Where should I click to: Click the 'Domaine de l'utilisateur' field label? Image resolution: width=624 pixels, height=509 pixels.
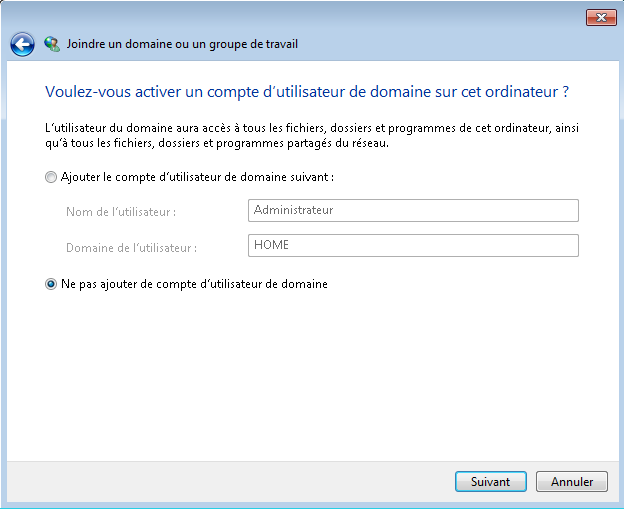point(131,248)
